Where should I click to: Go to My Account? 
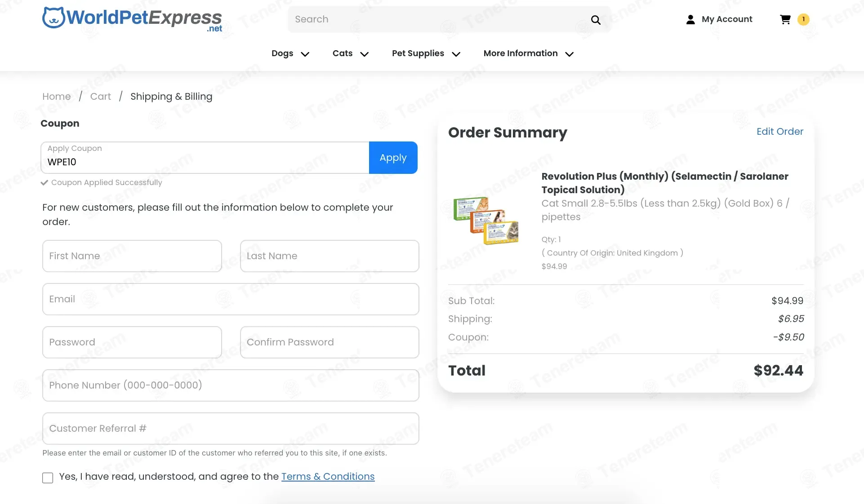click(x=727, y=19)
